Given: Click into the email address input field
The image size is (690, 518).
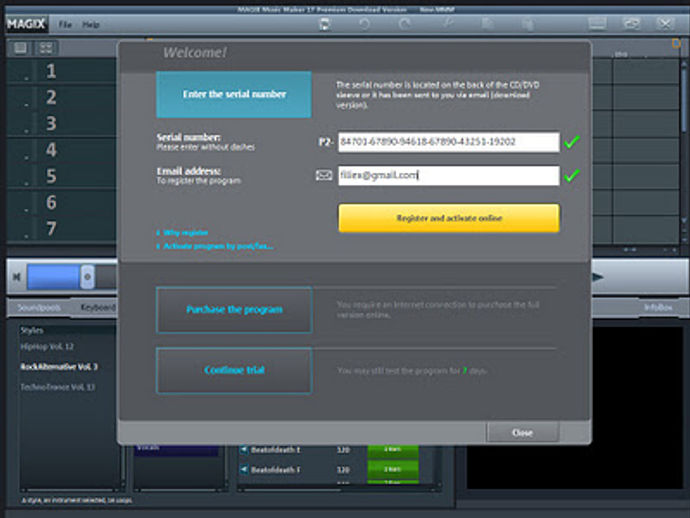Looking at the screenshot, I should coord(449,176).
